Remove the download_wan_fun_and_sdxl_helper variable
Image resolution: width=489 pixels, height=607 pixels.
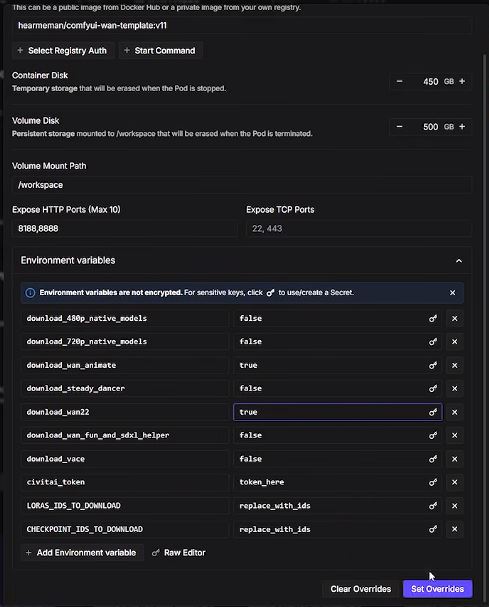[455, 436]
